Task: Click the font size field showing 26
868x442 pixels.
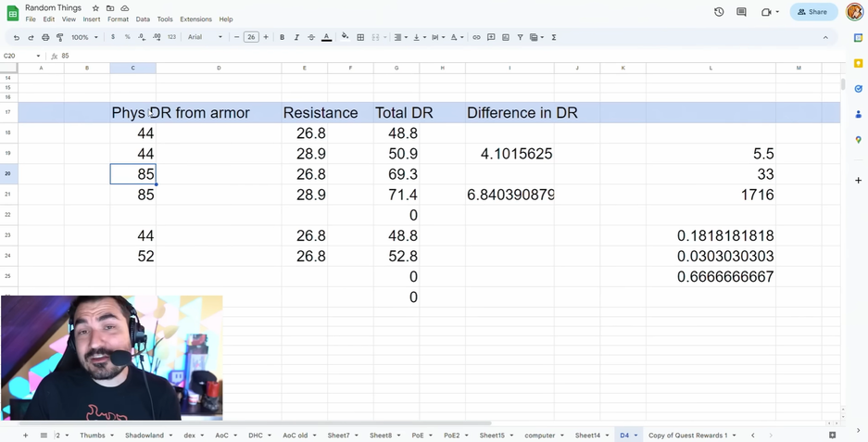Action: [x=251, y=37]
